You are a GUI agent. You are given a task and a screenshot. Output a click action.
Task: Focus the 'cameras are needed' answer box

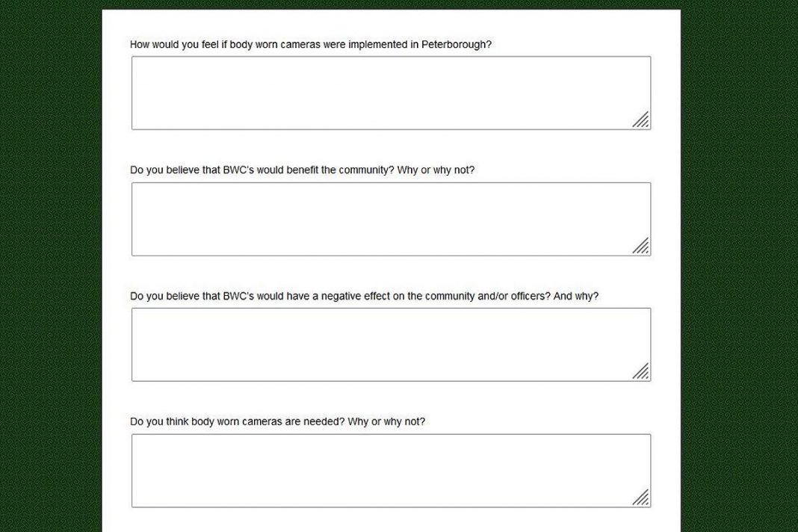click(391, 471)
